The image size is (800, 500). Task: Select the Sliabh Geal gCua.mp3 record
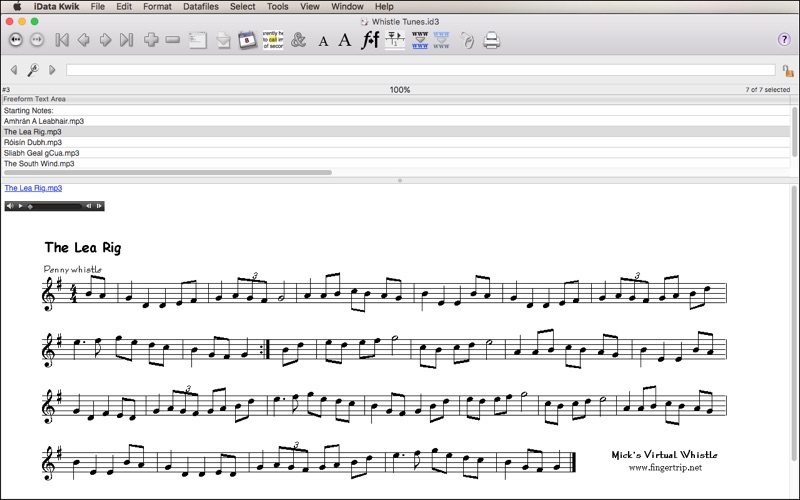(x=396, y=153)
